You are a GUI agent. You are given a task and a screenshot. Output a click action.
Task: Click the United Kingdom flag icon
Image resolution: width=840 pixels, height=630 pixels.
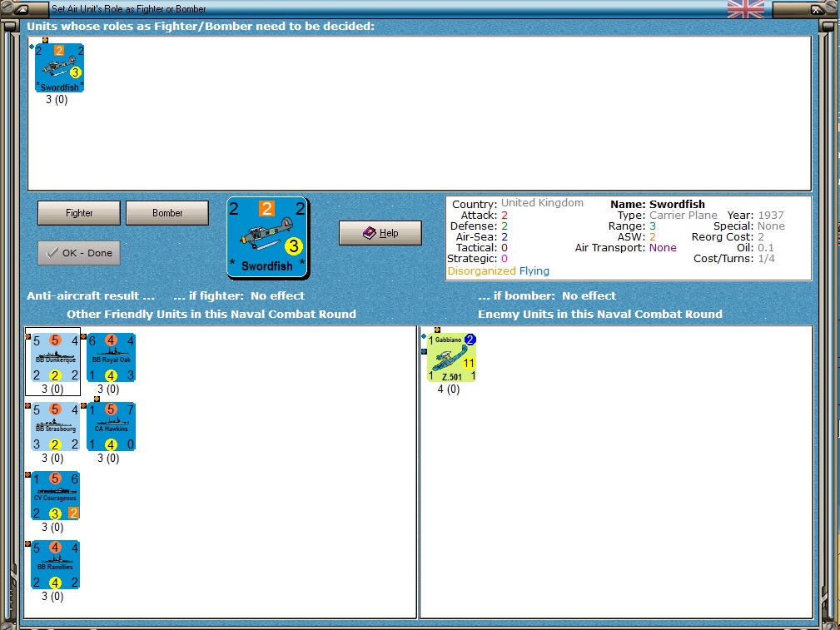(x=746, y=9)
